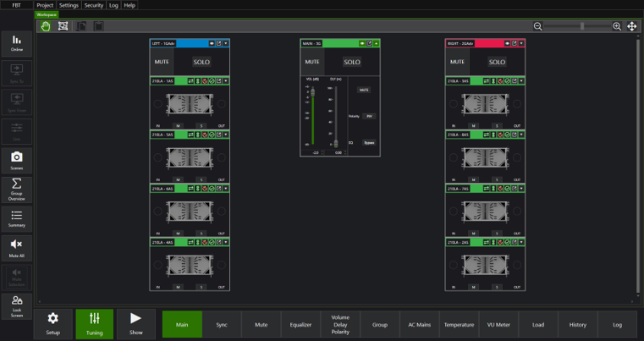The height and width of the screenshot is (341, 644).
Task: Mute the LEFT group
Action: pos(162,62)
